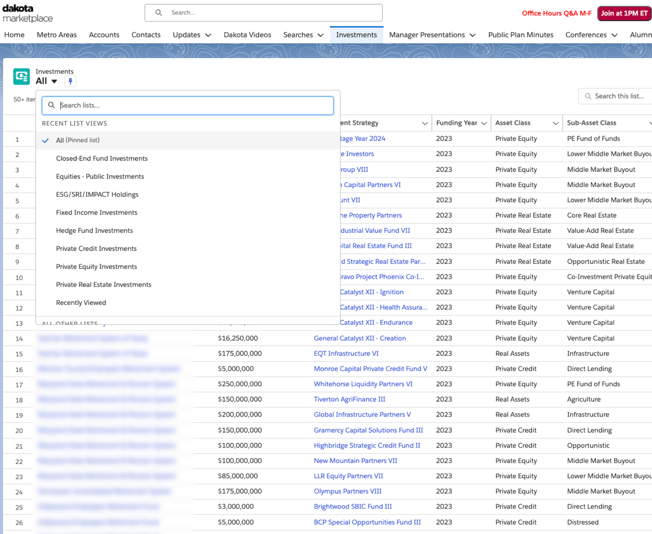Click the Dakota Marketplace logo
Screen dimensions: 652x534
click(x=27, y=13)
